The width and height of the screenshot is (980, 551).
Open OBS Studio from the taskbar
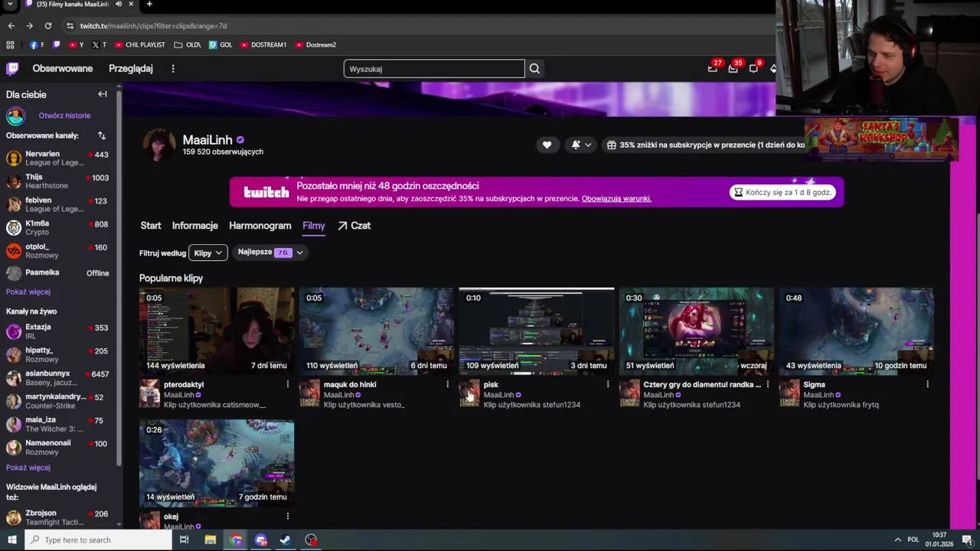[x=311, y=540]
